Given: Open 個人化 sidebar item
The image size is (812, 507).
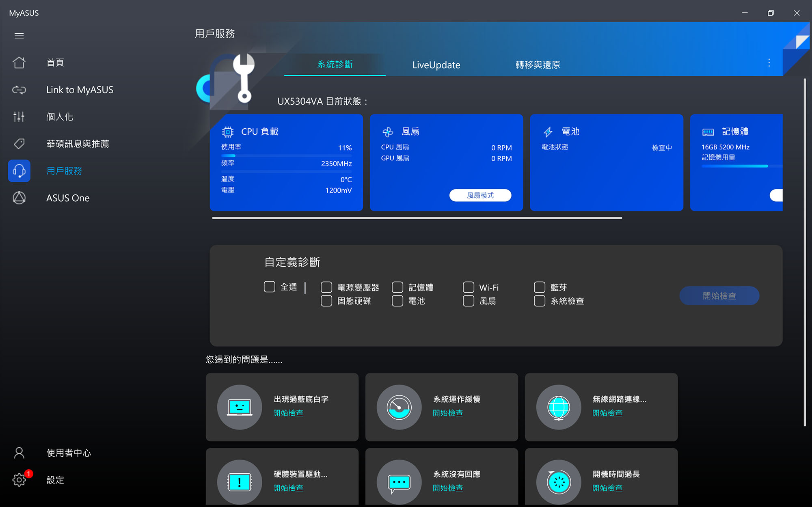Looking at the screenshot, I should (60, 117).
